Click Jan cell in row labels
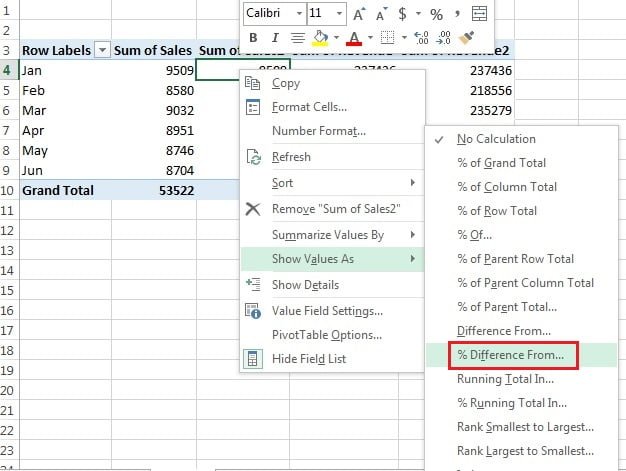Screen dimensions: 626x471 pyautogui.click(x=65, y=70)
